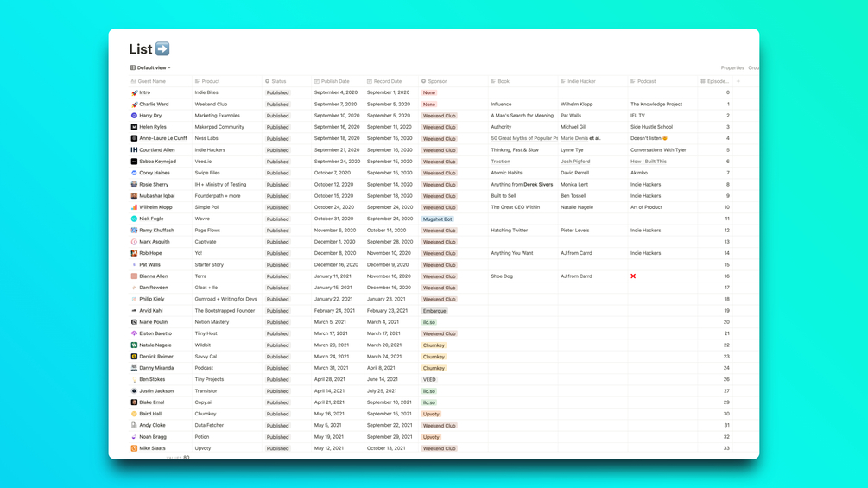Open the Pat Walls guest row

click(150, 265)
